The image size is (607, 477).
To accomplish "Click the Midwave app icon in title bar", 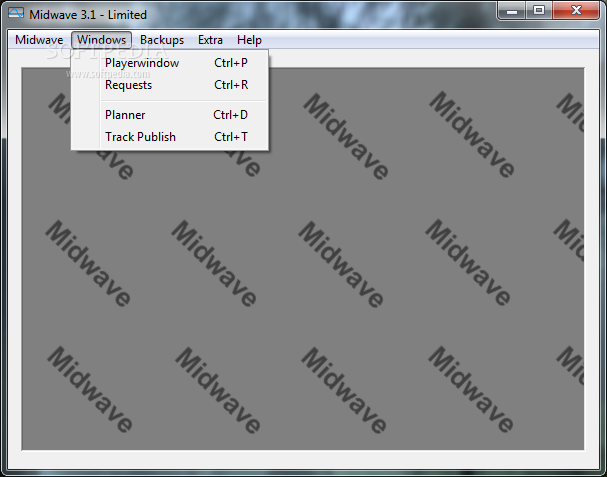I will click(x=16, y=14).
